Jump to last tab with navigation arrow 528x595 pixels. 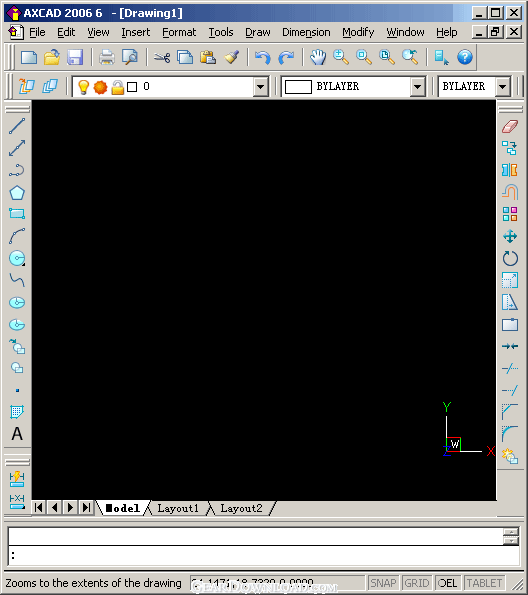(87, 507)
